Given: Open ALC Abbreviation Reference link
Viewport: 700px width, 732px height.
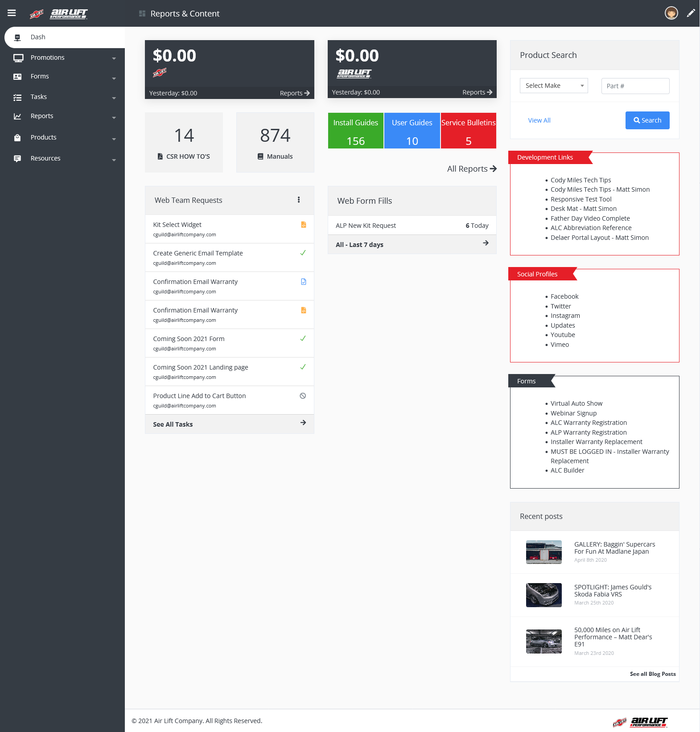Looking at the screenshot, I should coord(591,228).
